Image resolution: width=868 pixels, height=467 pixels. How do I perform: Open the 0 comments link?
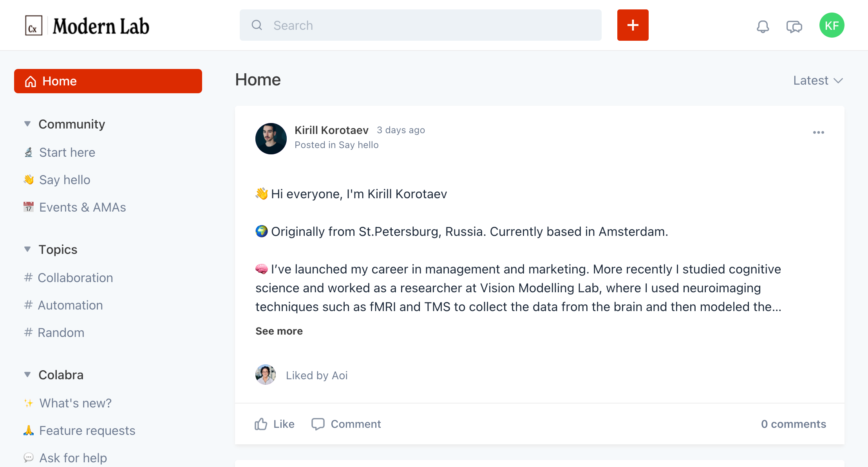[x=793, y=424]
